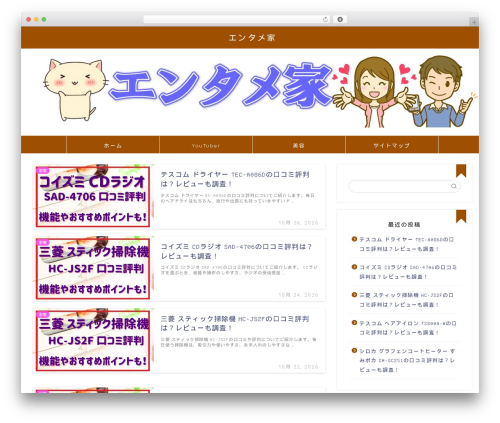Screen dimensions: 500x423
Task: Click the エンタメ家 site title in top bar
Action: click(252, 38)
